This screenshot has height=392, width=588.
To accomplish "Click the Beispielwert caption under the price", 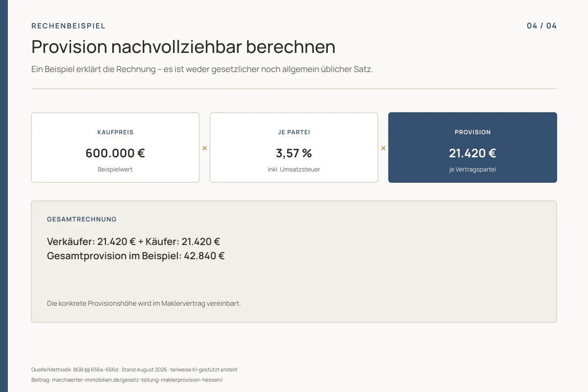I will [116, 170].
